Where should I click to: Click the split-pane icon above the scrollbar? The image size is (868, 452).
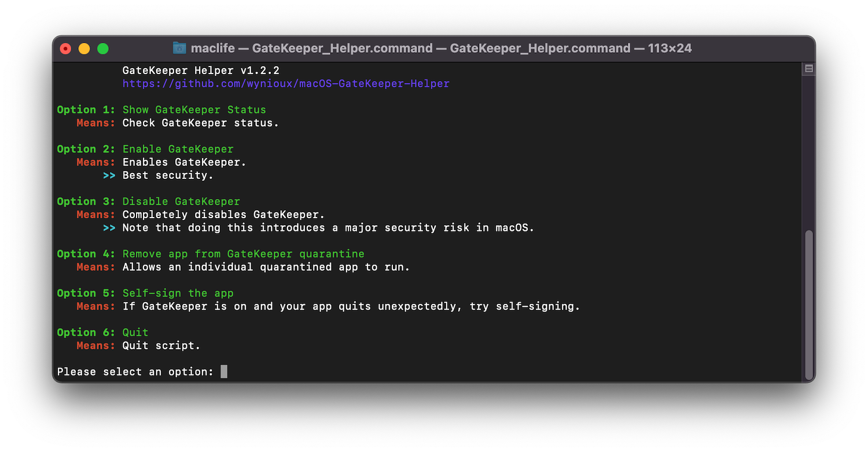[x=809, y=69]
